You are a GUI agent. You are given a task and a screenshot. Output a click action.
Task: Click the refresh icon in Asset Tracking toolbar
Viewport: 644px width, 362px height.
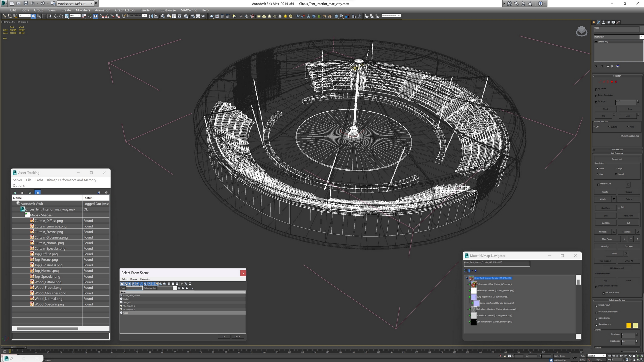[x=15, y=193]
